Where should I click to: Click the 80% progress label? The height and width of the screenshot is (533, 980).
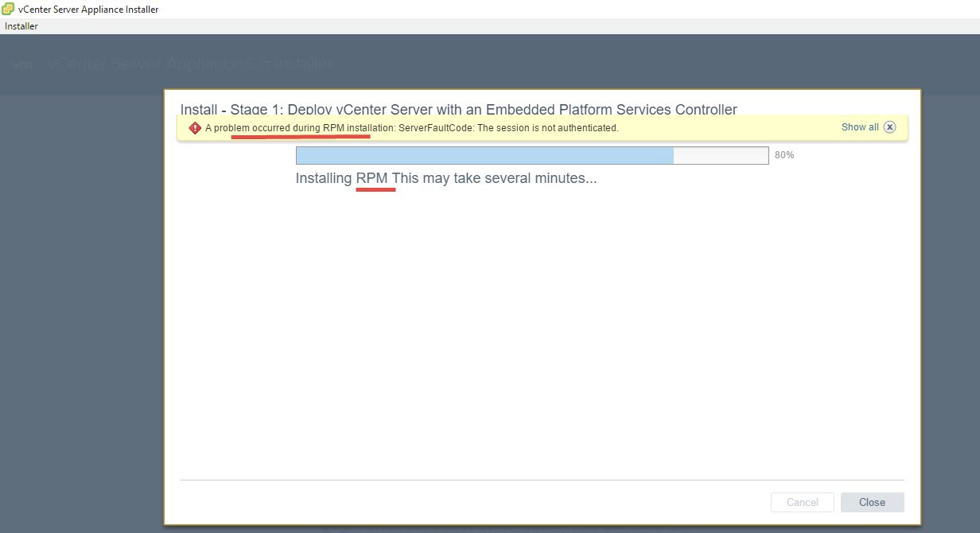[784, 155]
